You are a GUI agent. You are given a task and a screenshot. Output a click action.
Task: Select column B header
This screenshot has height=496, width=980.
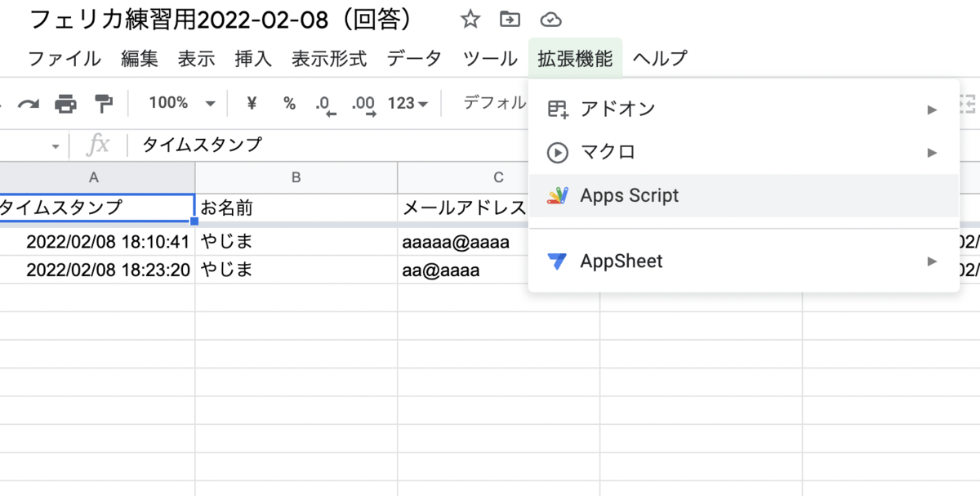pos(296,177)
